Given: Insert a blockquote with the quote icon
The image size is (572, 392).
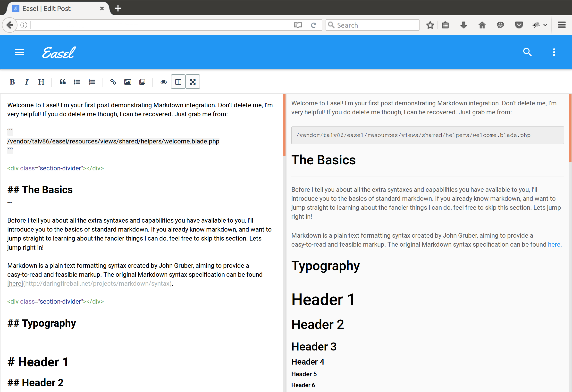Looking at the screenshot, I should point(62,82).
